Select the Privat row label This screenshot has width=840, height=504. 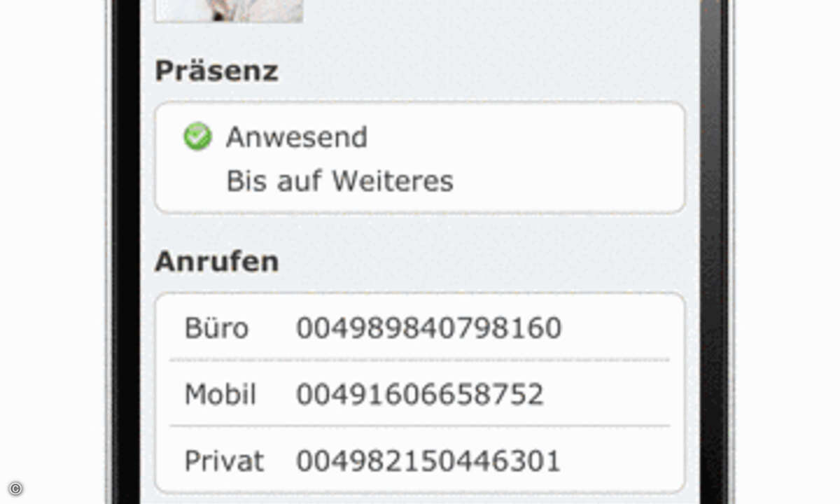point(224,461)
